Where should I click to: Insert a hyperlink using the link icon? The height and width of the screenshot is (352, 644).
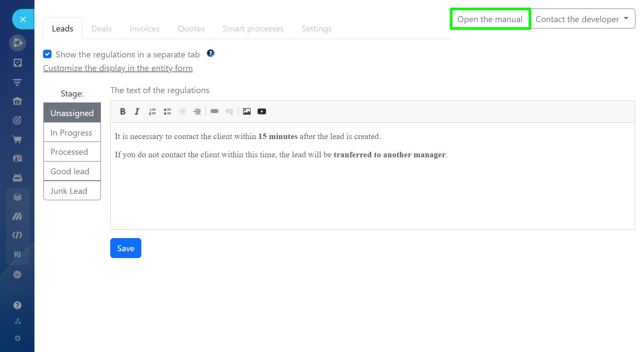(215, 111)
